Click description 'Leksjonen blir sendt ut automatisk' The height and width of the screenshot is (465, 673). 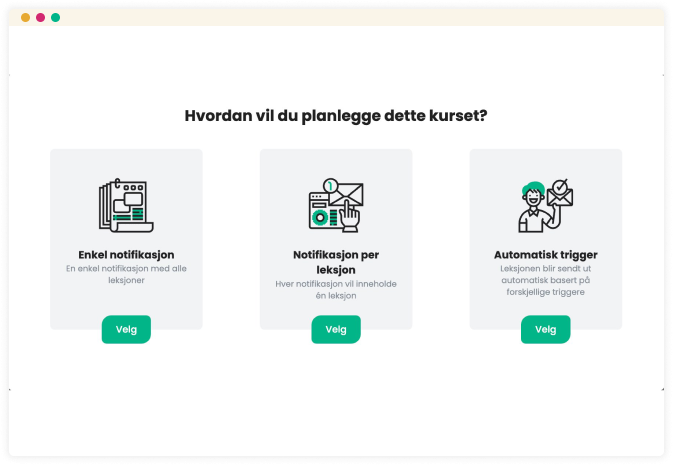(546, 280)
